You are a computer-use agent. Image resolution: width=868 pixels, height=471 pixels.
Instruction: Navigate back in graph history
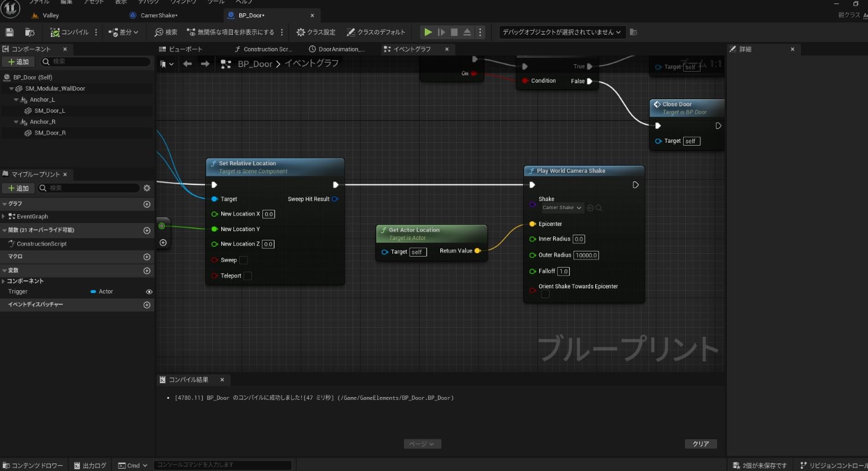point(187,64)
